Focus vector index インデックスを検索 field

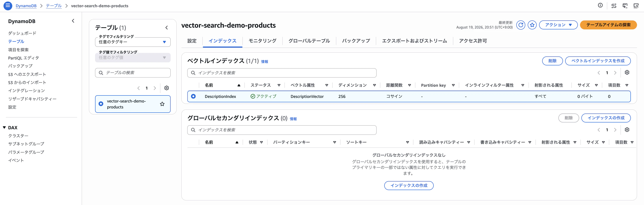pos(282,73)
